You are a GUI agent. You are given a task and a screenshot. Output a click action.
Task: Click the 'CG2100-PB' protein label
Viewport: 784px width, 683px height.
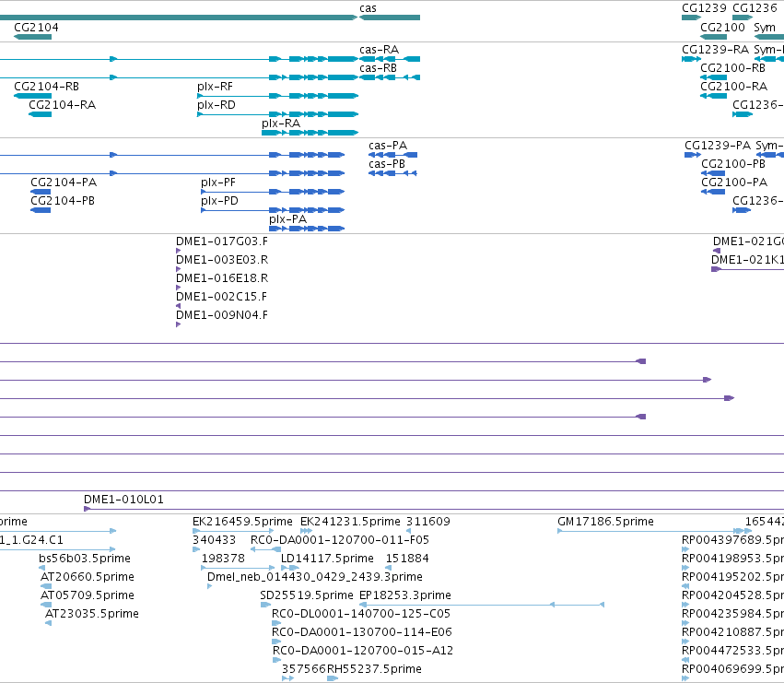pos(733,164)
